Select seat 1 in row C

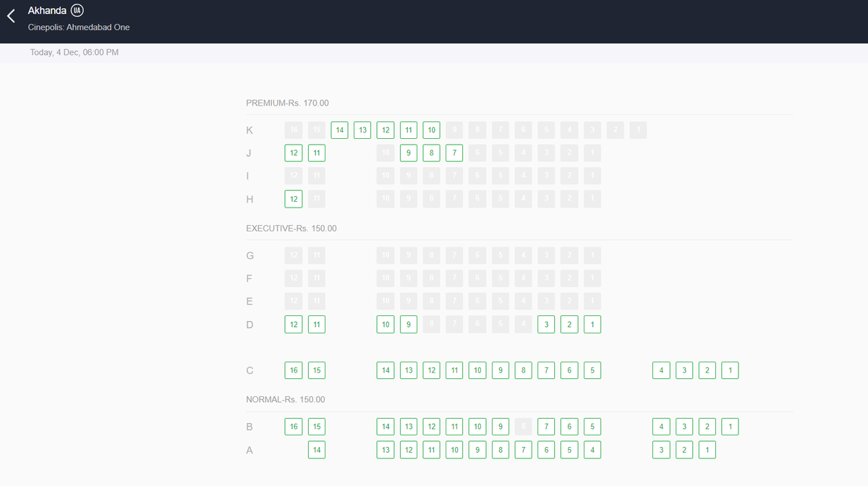[731, 370]
